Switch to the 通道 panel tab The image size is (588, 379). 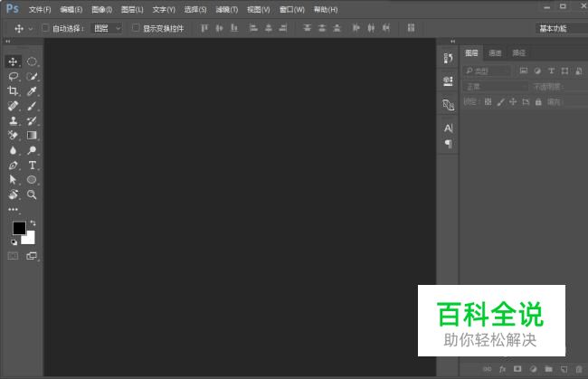(495, 52)
